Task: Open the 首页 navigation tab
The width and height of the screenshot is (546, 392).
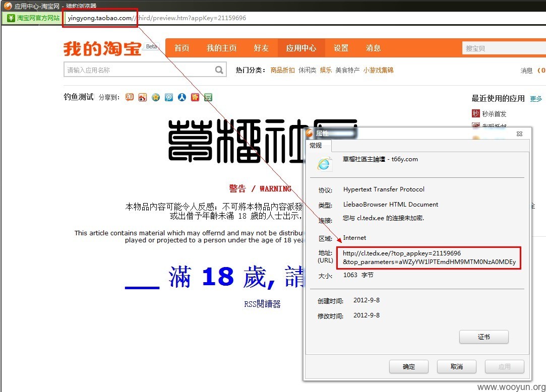Action: pos(182,48)
